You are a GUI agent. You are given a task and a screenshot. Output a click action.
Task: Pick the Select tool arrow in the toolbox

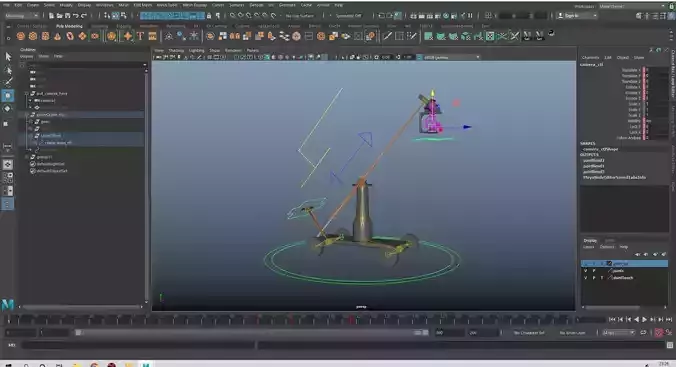[x=8, y=56]
